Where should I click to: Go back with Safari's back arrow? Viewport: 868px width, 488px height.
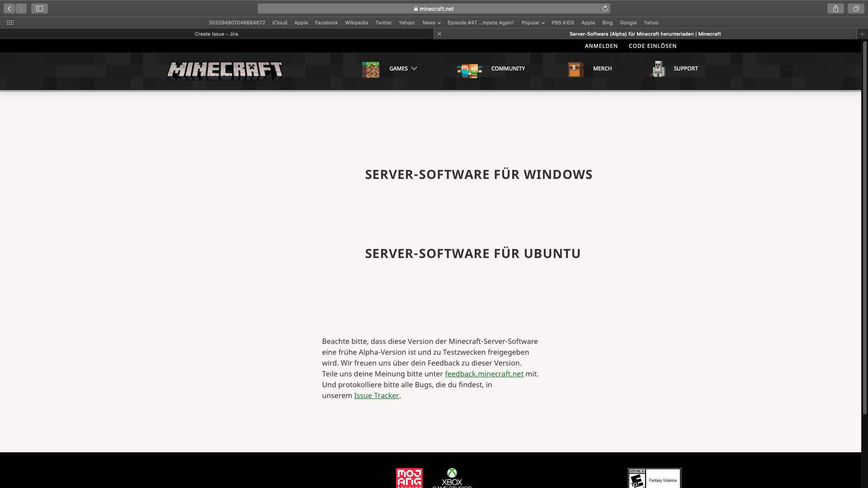coord(9,9)
